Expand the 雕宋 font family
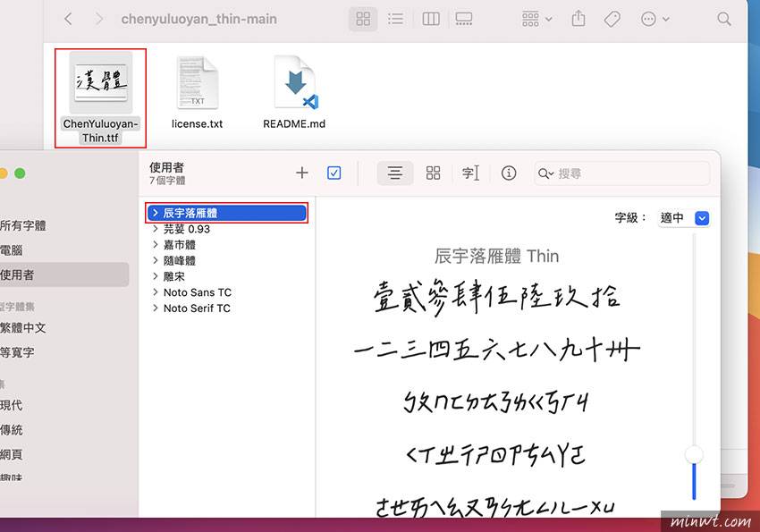Screen dimensions: 760x532 tap(155, 276)
